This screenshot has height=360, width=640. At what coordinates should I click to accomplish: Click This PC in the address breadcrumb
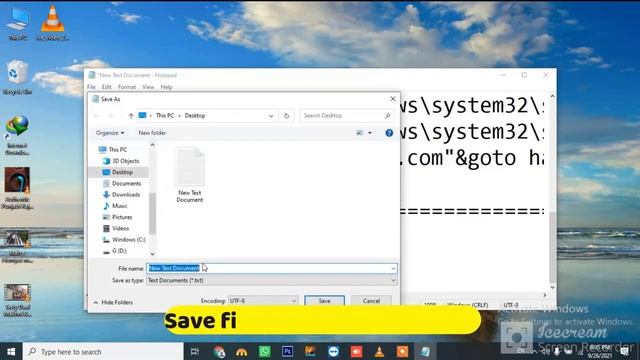pyautogui.click(x=165, y=116)
